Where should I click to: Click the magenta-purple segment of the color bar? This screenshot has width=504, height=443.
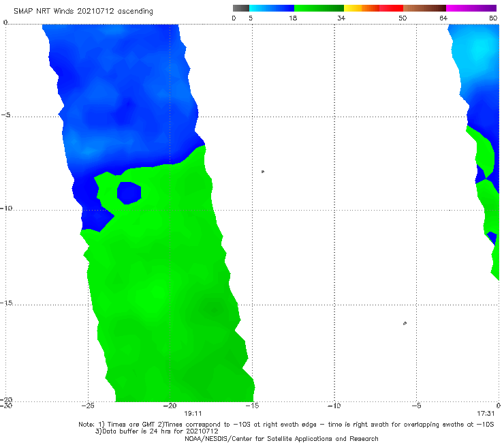(x=471, y=8)
